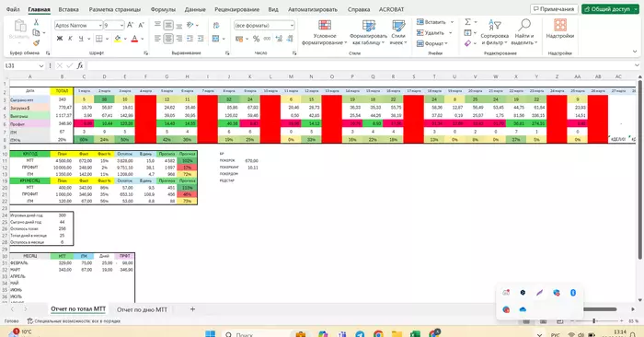
Task: Apply percent style format
Action: pyautogui.click(x=257, y=39)
